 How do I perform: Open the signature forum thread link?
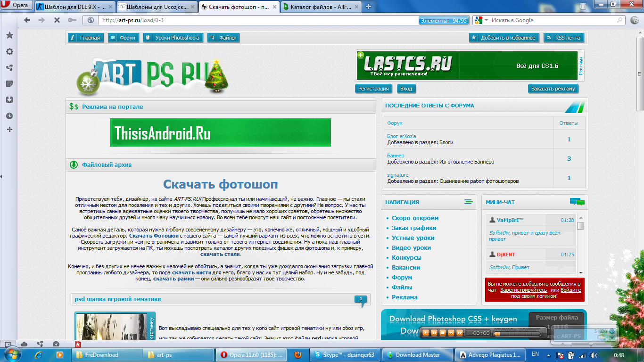tap(398, 175)
